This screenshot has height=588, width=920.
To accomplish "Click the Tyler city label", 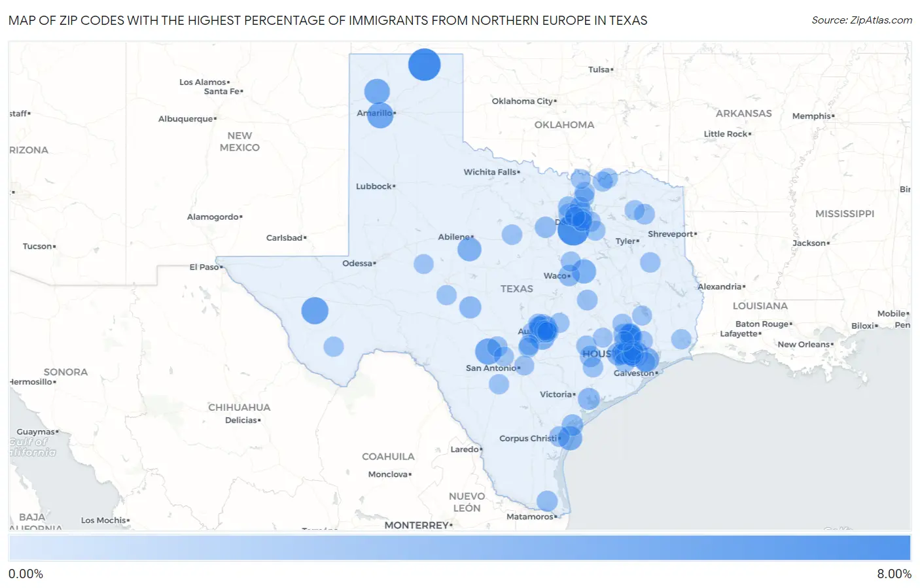I will (x=626, y=241).
